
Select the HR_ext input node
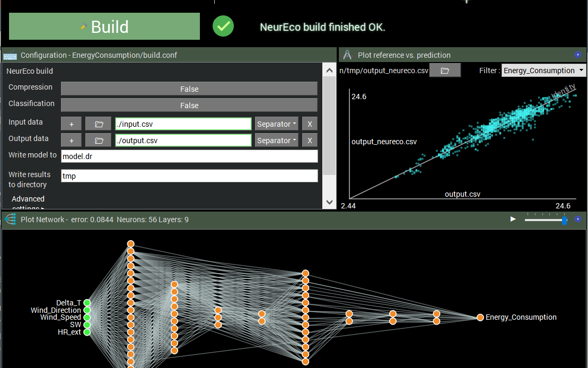(87, 332)
